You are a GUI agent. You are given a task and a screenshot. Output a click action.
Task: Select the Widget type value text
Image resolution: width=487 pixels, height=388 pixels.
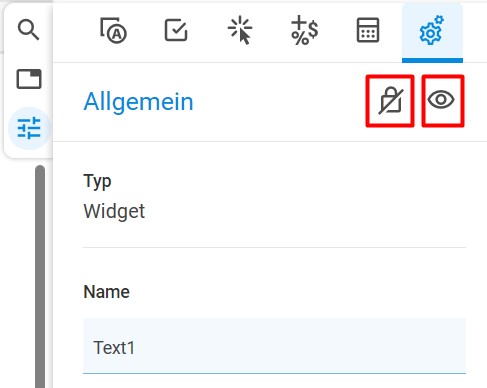tap(114, 211)
